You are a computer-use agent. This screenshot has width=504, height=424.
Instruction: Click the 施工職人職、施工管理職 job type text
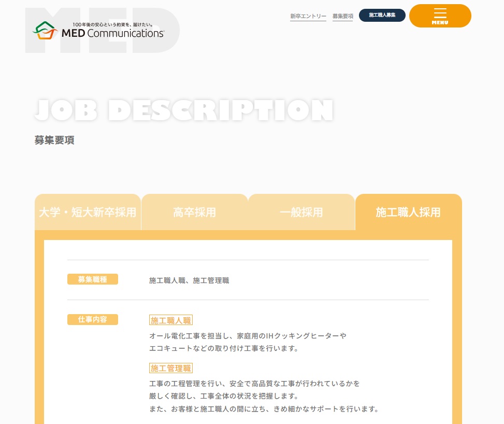tap(189, 280)
